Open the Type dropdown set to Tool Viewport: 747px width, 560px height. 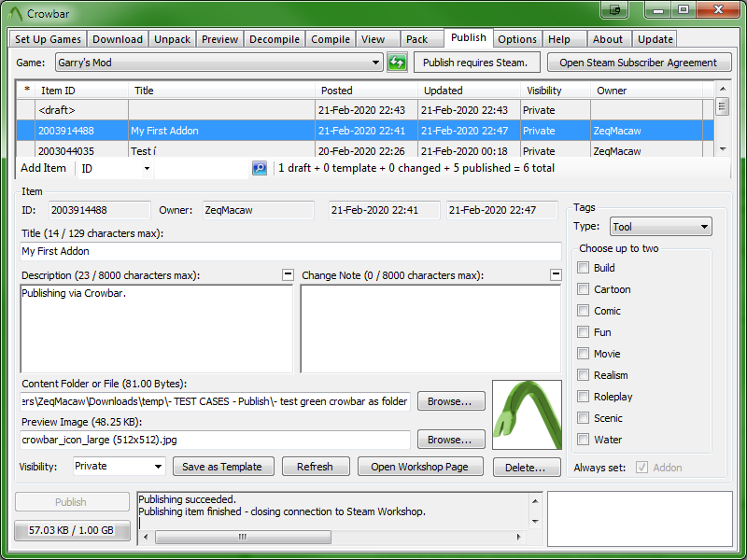661,227
